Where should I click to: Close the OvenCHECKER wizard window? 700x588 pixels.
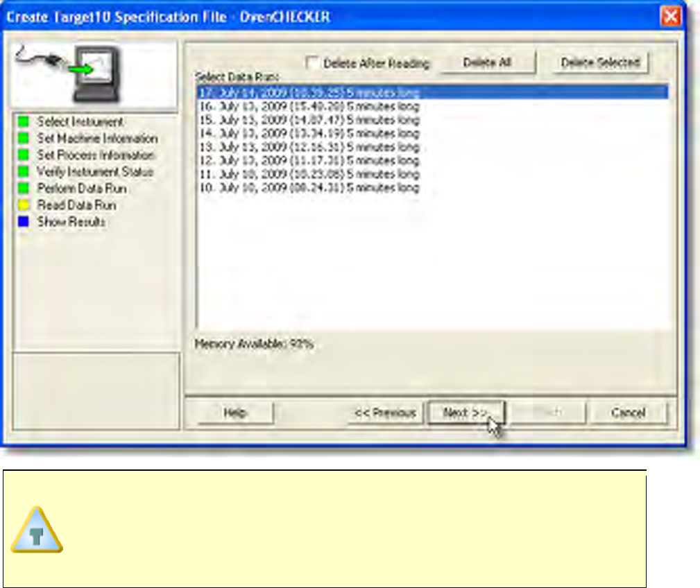click(671, 17)
